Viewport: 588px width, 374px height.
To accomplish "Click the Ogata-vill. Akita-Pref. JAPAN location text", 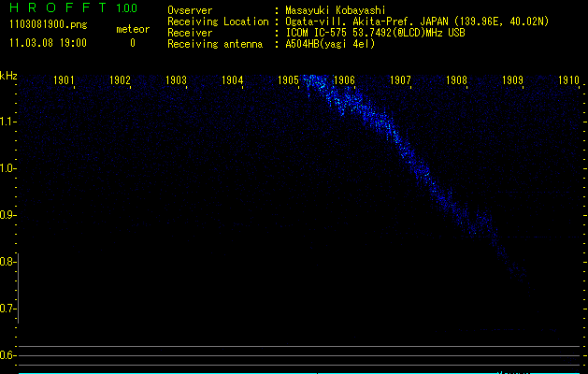I will coord(417,22).
